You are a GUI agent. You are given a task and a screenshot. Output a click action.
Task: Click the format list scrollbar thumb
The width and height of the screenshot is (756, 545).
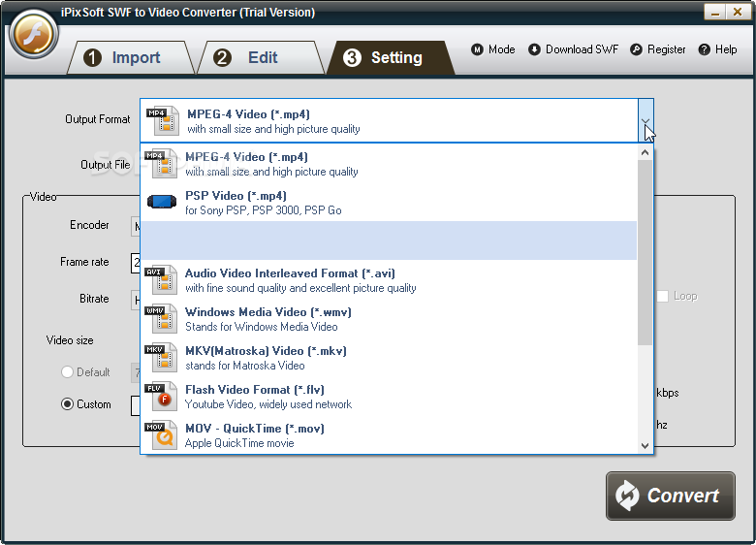pos(645,253)
